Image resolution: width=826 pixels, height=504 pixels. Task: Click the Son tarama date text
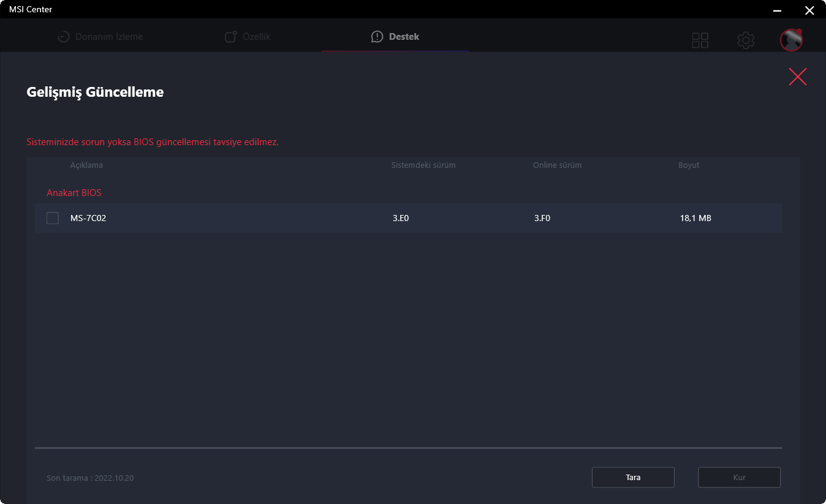point(90,478)
